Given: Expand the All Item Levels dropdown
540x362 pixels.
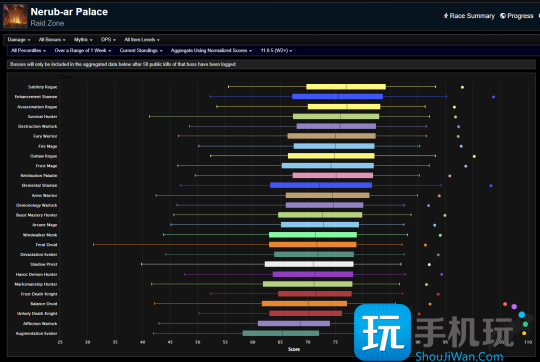Looking at the screenshot, I should coord(142,40).
